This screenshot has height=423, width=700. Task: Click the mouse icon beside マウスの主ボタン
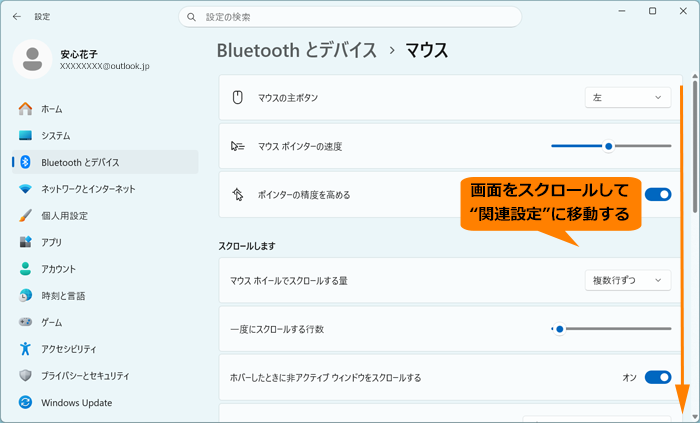point(238,97)
